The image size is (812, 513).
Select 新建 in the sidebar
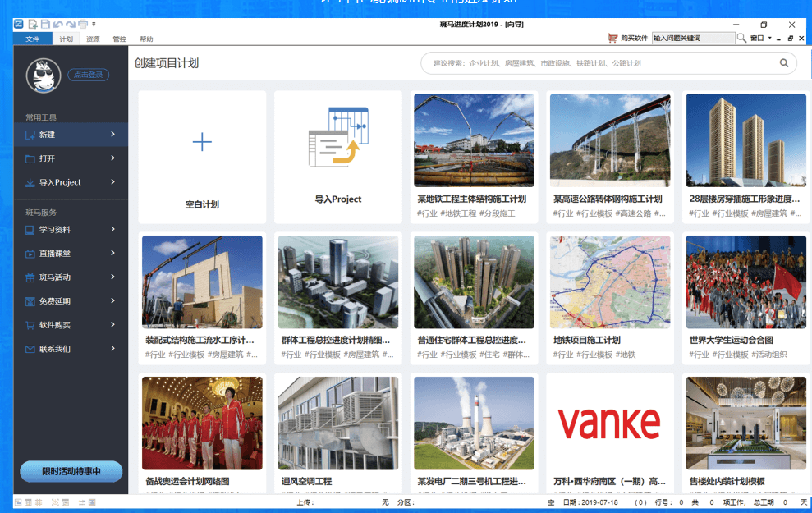click(x=71, y=135)
